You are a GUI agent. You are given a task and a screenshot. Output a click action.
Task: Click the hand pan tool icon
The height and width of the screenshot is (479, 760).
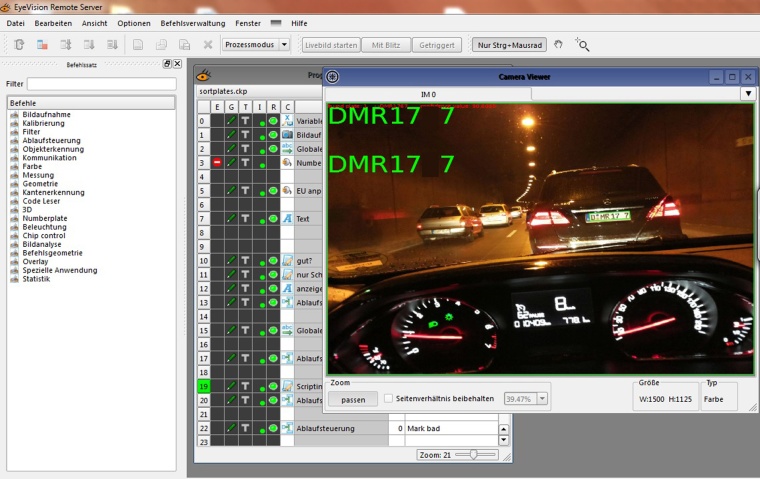pos(559,44)
